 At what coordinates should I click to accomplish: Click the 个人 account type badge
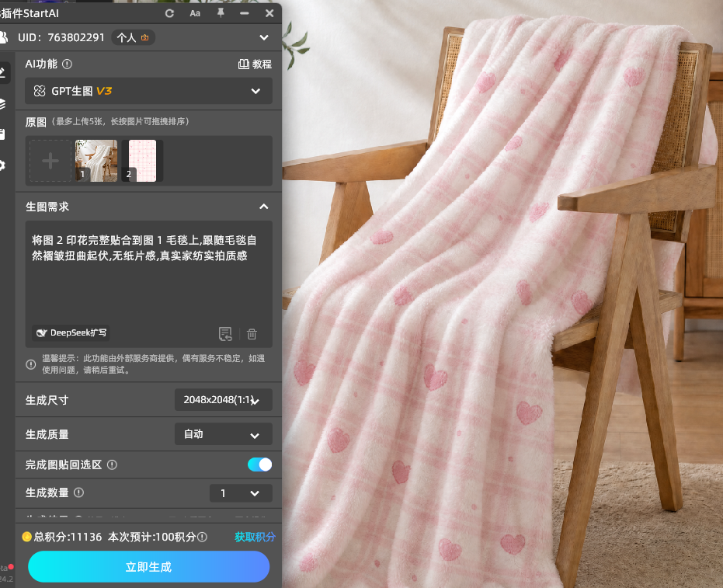[x=133, y=38]
